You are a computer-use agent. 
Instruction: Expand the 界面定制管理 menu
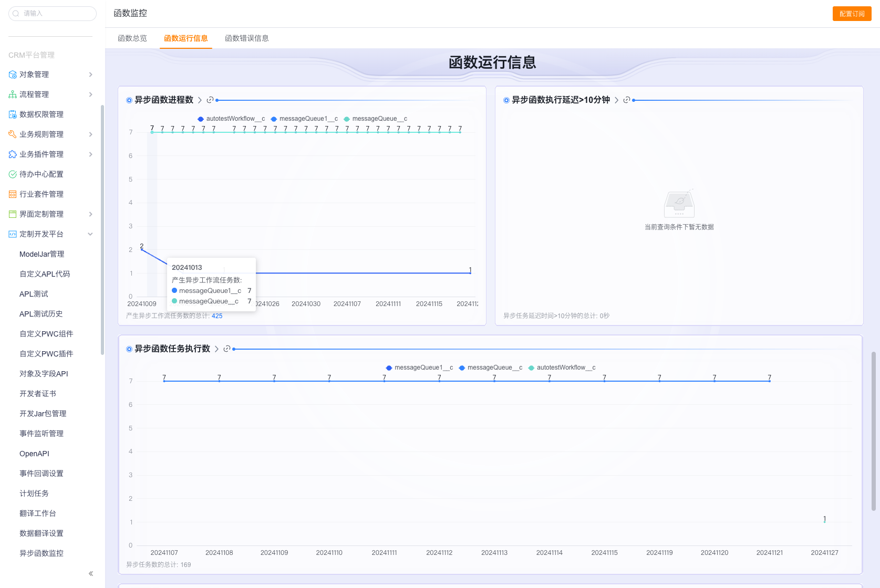[x=90, y=214]
